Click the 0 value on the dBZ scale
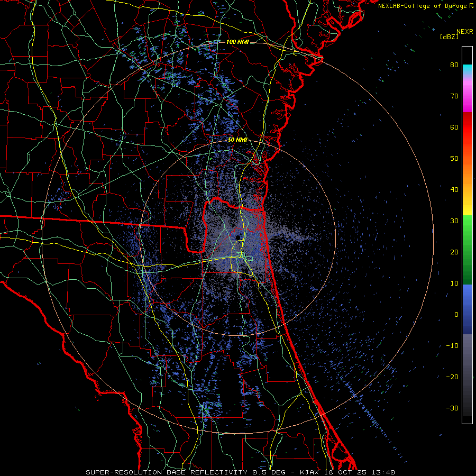 point(456,315)
